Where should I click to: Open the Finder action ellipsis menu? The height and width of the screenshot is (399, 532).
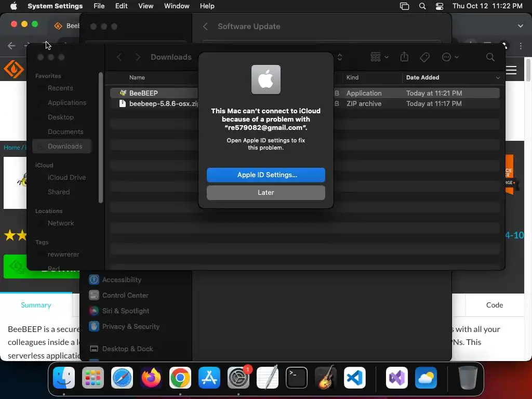[450, 57]
